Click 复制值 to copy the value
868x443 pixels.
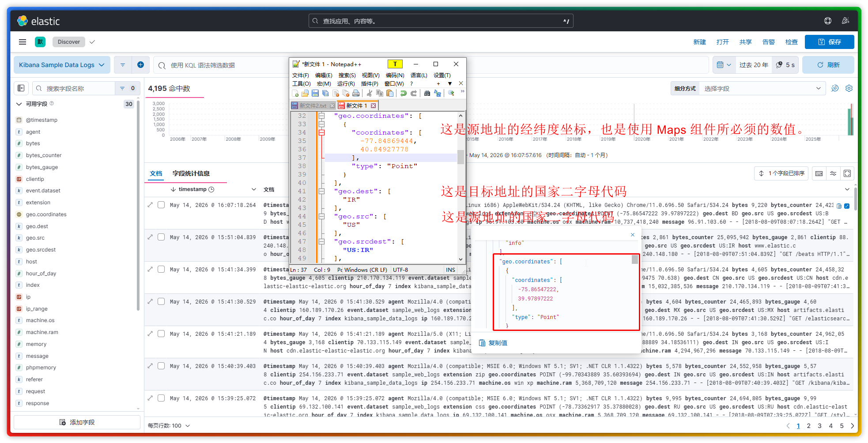(494, 343)
